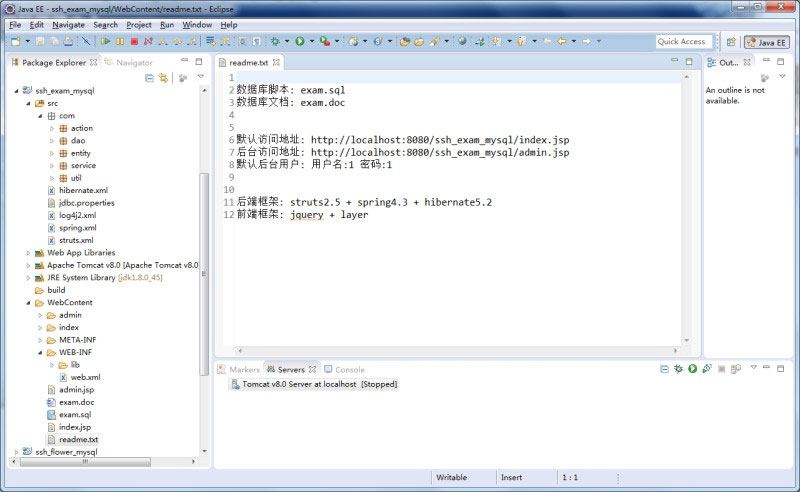Click the Quick Access search field
Screen dimensions: 800x492
click(x=683, y=42)
